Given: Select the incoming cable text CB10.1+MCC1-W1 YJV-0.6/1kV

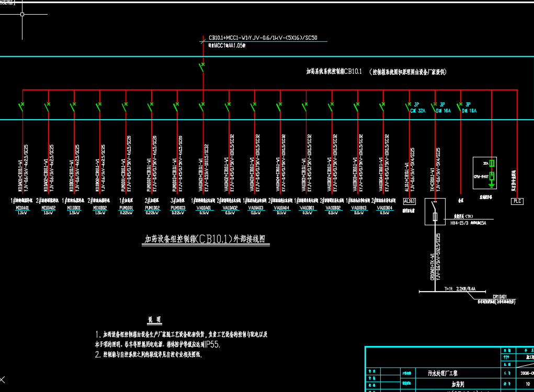Looking at the screenshot, I should tap(263, 38).
